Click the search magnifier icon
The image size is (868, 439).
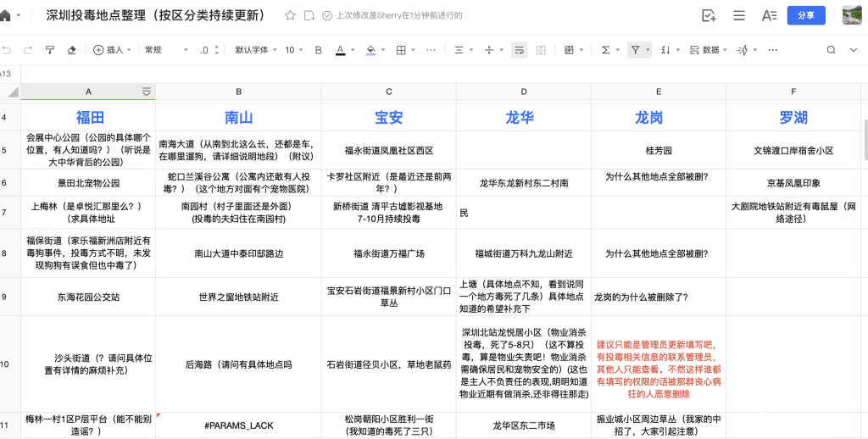click(x=832, y=50)
